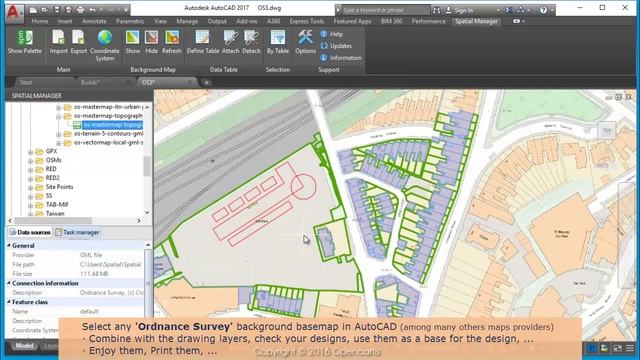Click Define Table in Data Table panel
The width and height of the screenshot is (640, 360).
click(203, 42)
